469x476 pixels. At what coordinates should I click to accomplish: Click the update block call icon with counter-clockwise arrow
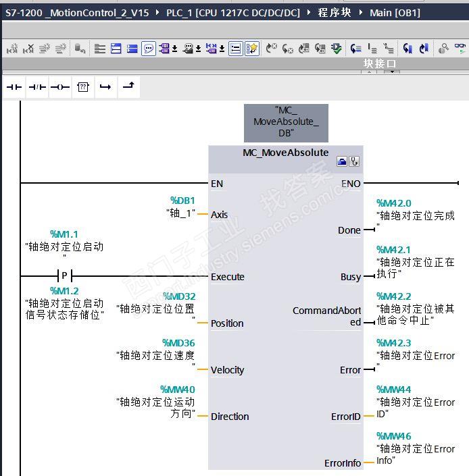(320, 49)
